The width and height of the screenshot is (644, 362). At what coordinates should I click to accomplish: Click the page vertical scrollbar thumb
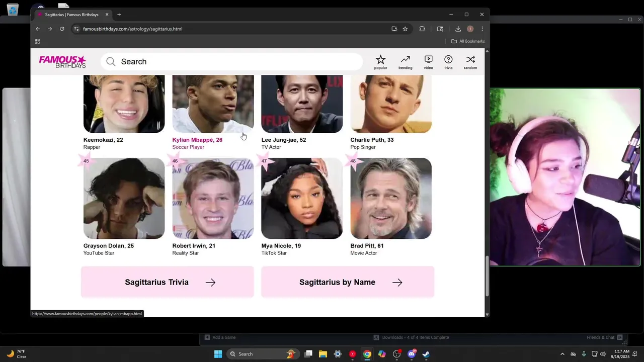[x=487, y=276]
